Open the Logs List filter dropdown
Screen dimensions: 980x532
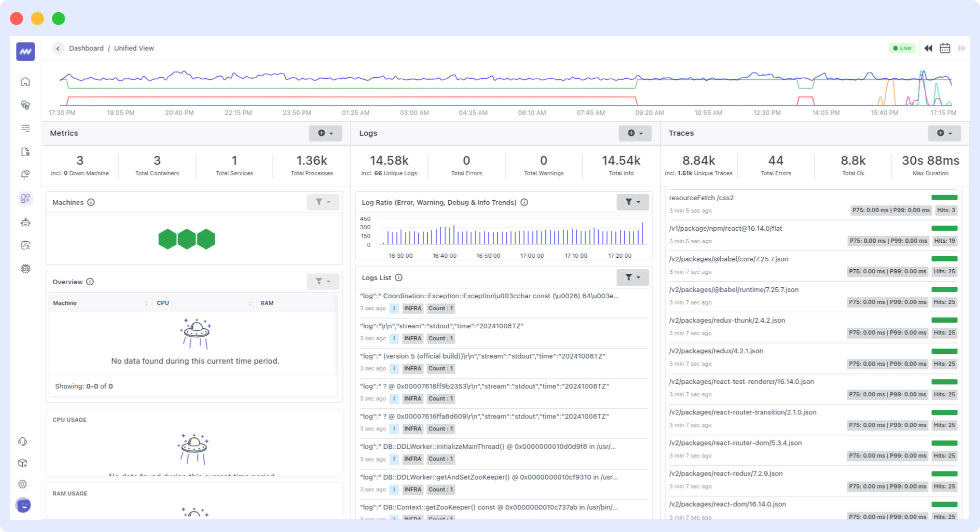pos(633,277)
